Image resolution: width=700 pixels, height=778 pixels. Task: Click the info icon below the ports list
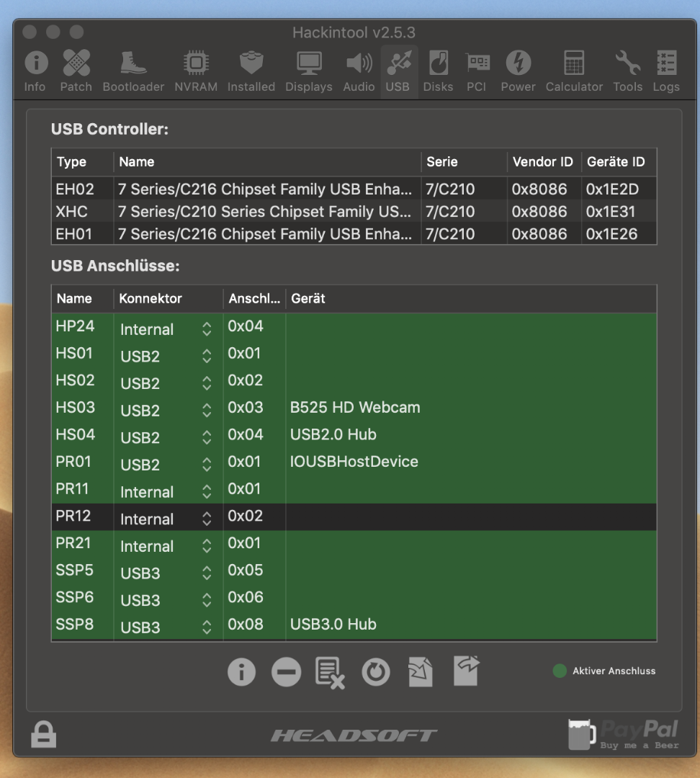click(241, 672)
